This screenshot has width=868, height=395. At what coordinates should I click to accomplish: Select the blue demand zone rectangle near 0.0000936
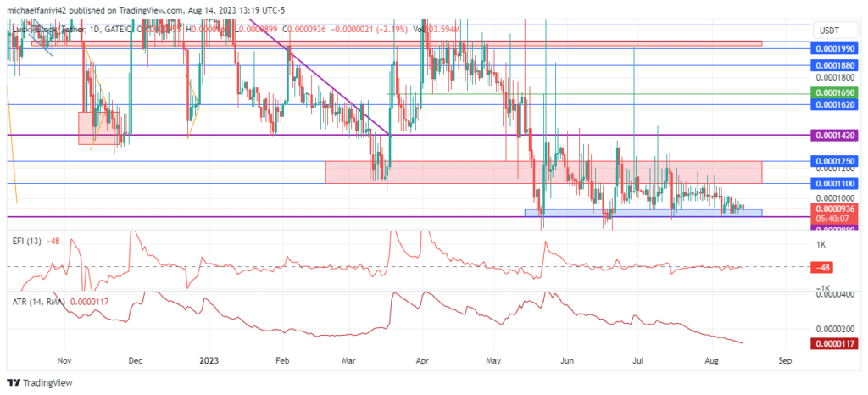(x=643, y=213)
